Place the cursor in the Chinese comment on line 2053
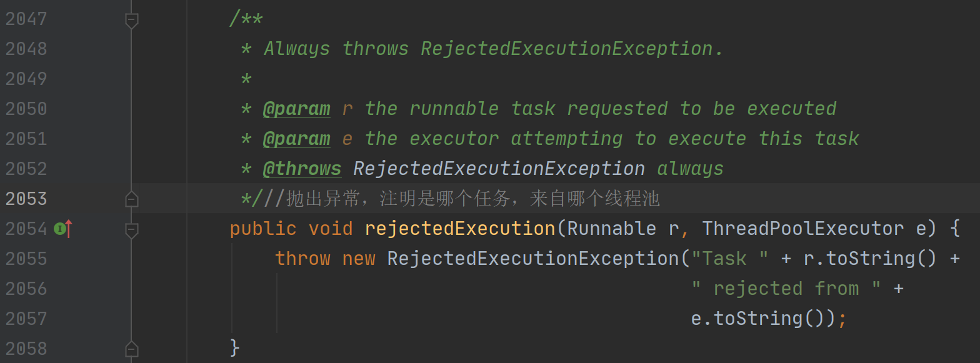The image size is (980, 363). pos(472,199)
